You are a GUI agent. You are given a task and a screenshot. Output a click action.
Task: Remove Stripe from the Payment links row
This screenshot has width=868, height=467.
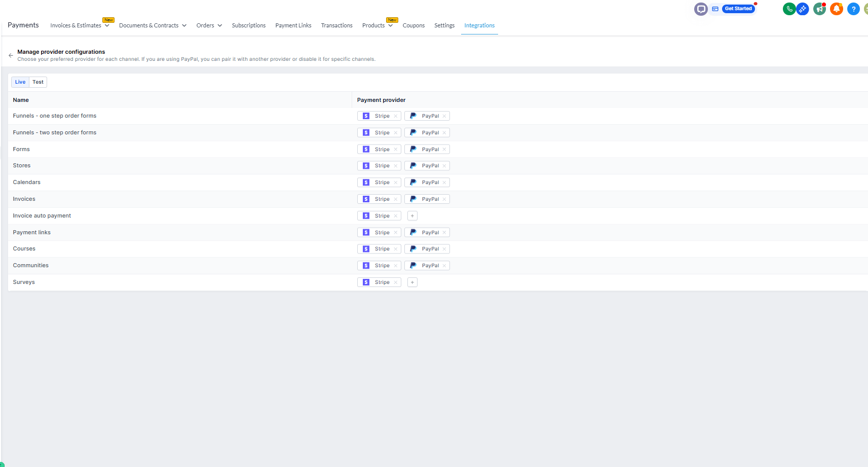(x=396, y=233)
